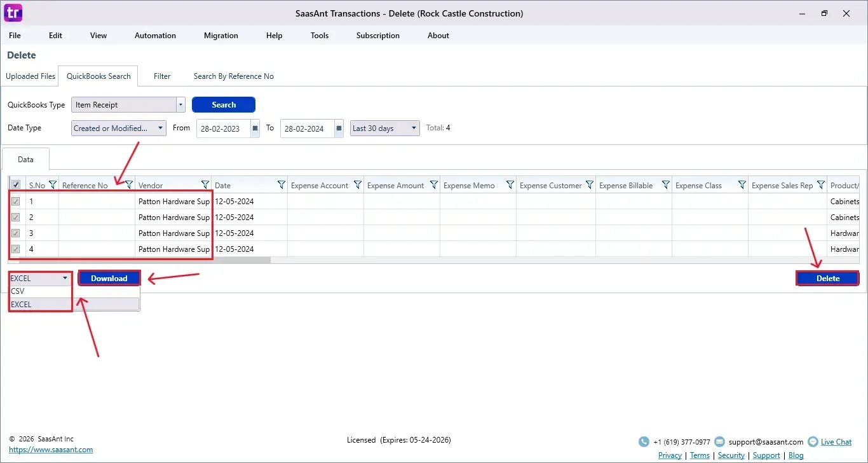Click the blue Search button

224,105
